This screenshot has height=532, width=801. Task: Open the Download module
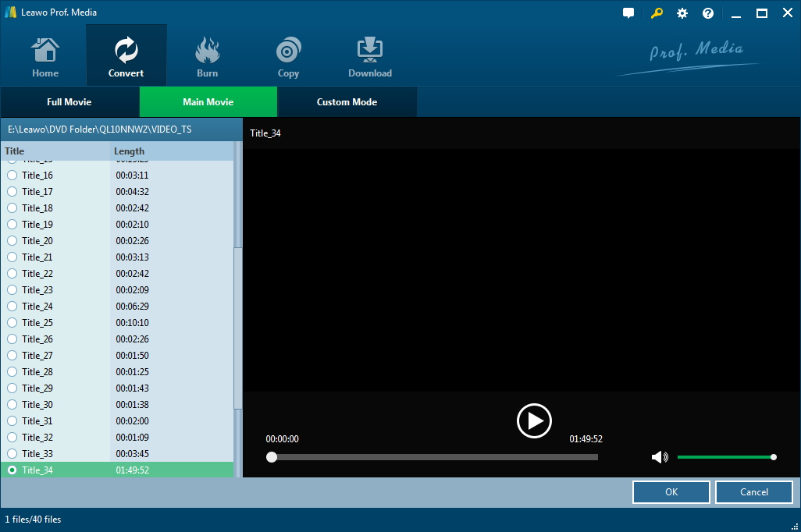[369, 58]
